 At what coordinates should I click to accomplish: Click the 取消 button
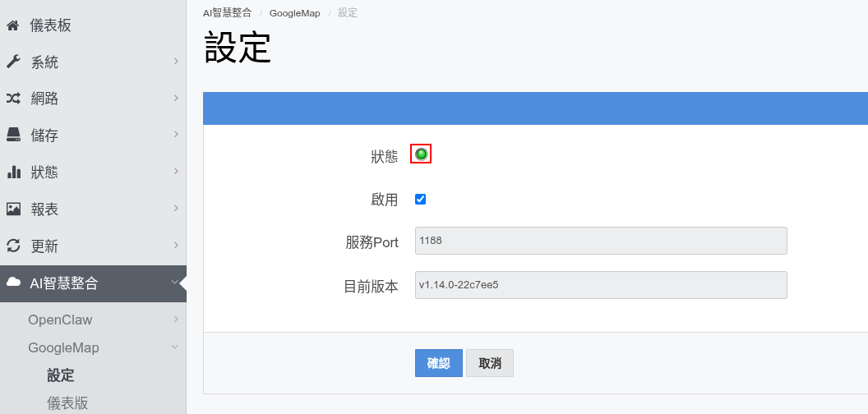(x=490, y=363)
